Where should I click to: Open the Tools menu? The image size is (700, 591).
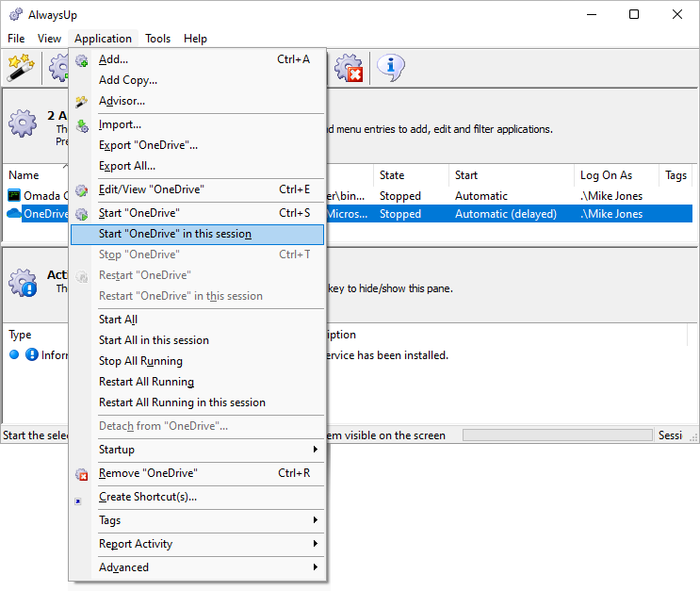(157, 39)
